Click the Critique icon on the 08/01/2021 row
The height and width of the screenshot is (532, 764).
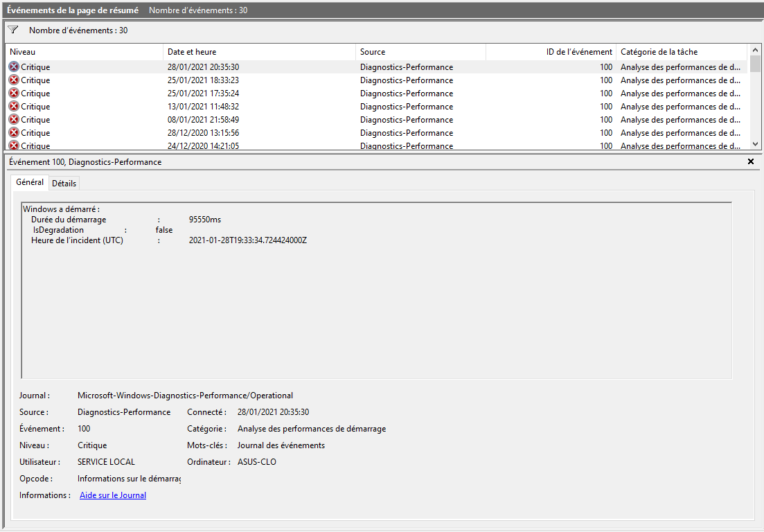(x=14, y=119)
